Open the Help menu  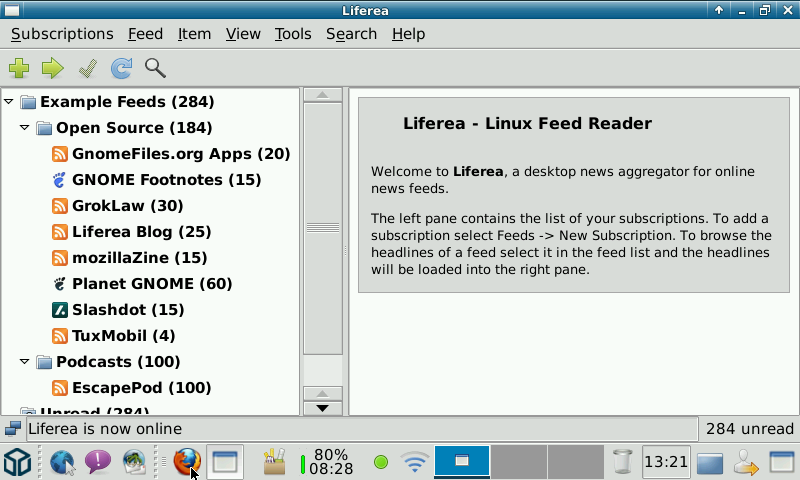408,34
